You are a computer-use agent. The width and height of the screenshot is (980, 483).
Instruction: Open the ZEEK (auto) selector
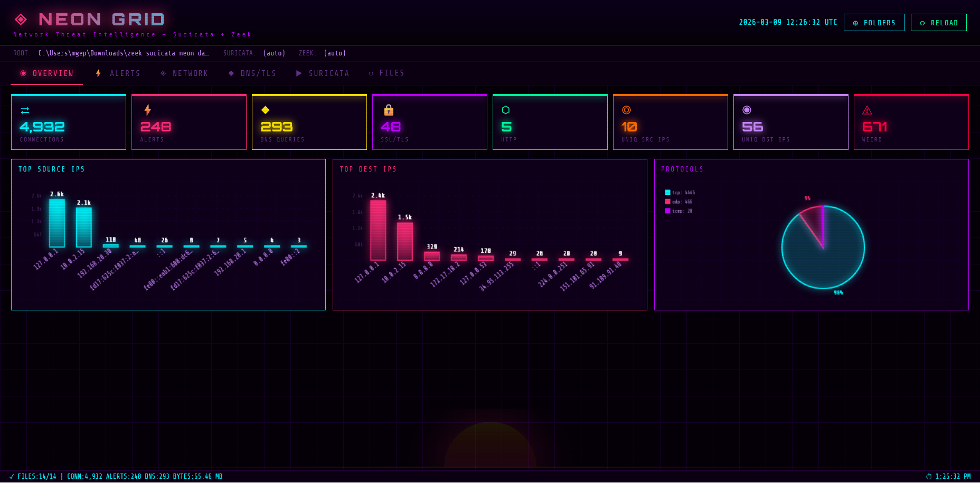pyautogui.click(x=335, y=53)
